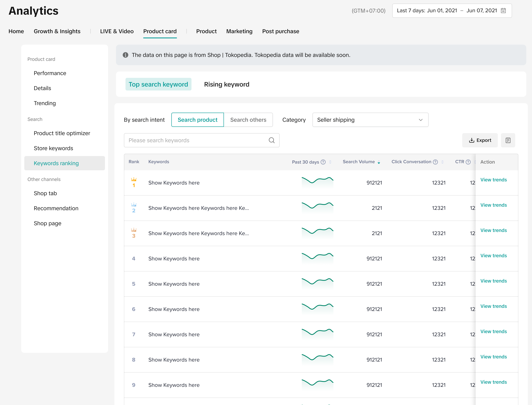Sort by the Search Volume column
The height and width of the screenshot is (405, 532).
click(x=379, y=162)
